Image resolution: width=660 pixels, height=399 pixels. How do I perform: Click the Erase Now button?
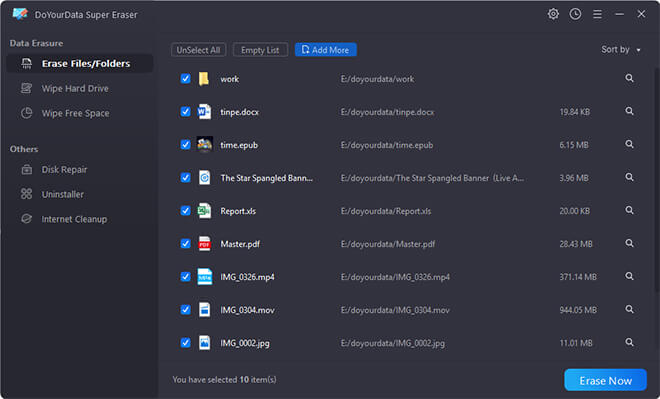(x=605, y=380)
